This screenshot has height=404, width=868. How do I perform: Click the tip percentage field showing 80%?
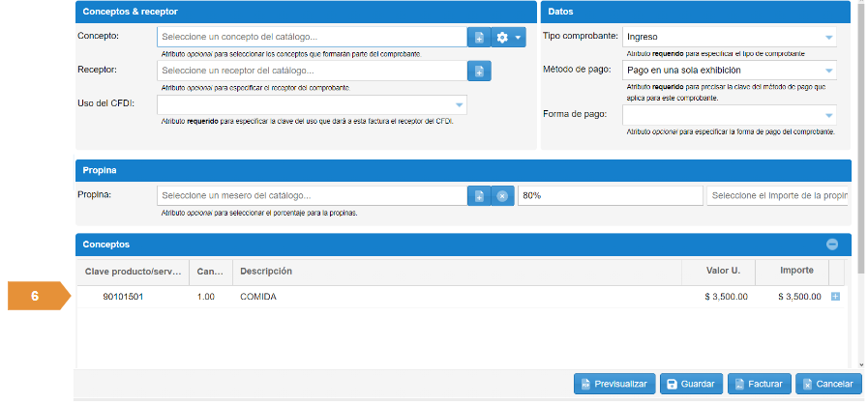pos(610,195)
